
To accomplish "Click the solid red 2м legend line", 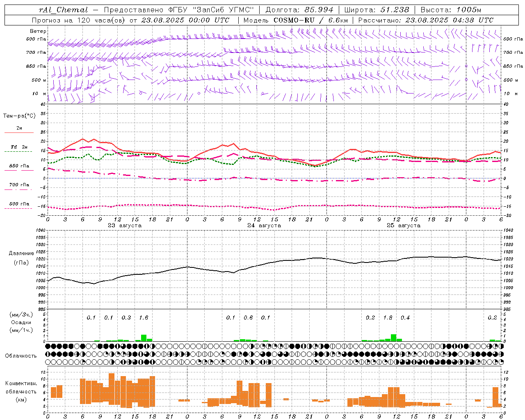I will point(19,132).
